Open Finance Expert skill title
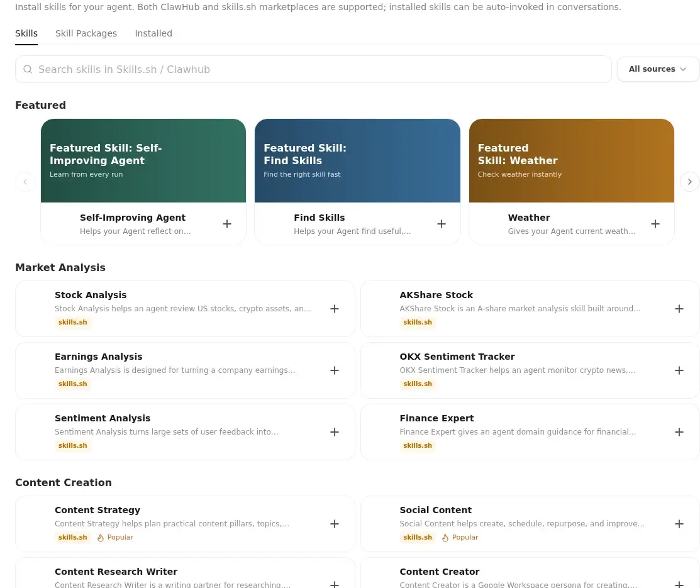This screenshot has height=588, width=700. [x=436, y=418]
